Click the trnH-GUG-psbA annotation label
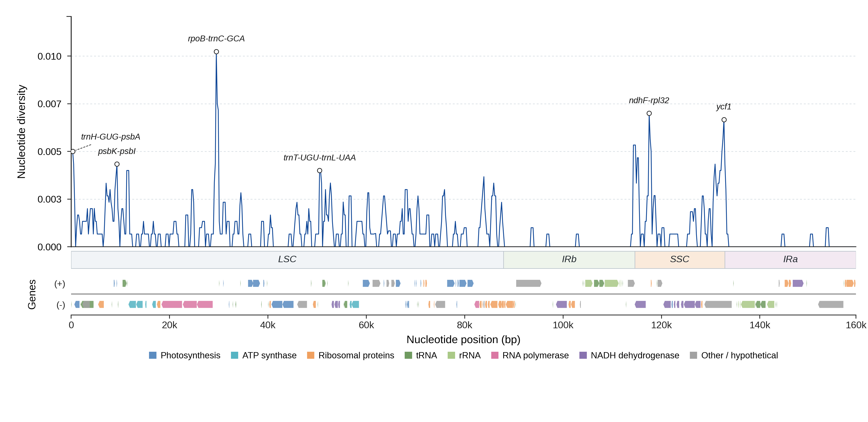 (x=110, y=137)
